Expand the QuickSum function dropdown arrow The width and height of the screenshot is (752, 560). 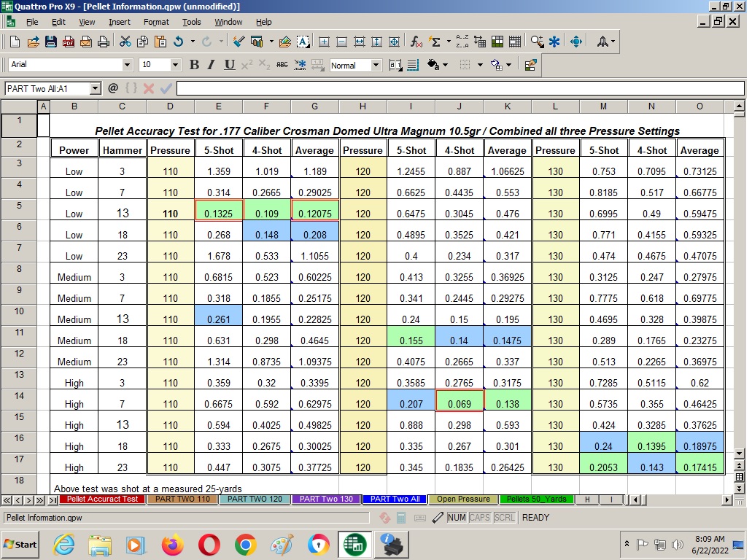click(x=449, y=42)
